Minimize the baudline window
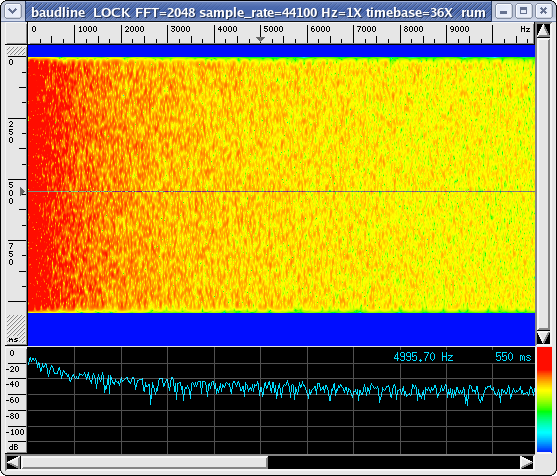557x476 pixels. 503,11
